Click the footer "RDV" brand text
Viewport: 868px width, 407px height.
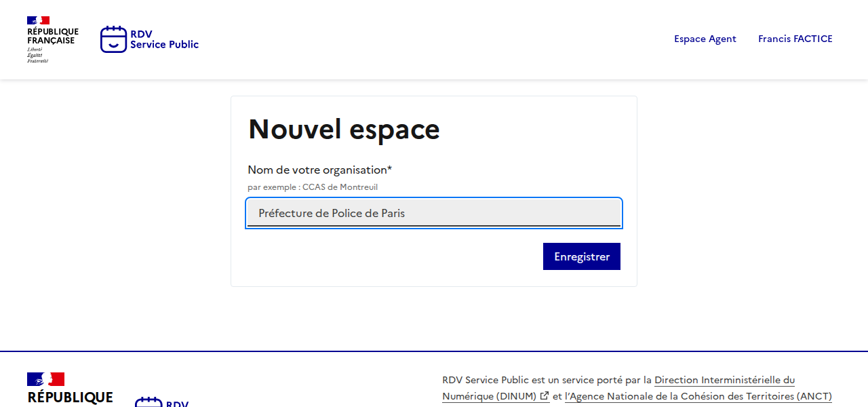tap(177, 404)
